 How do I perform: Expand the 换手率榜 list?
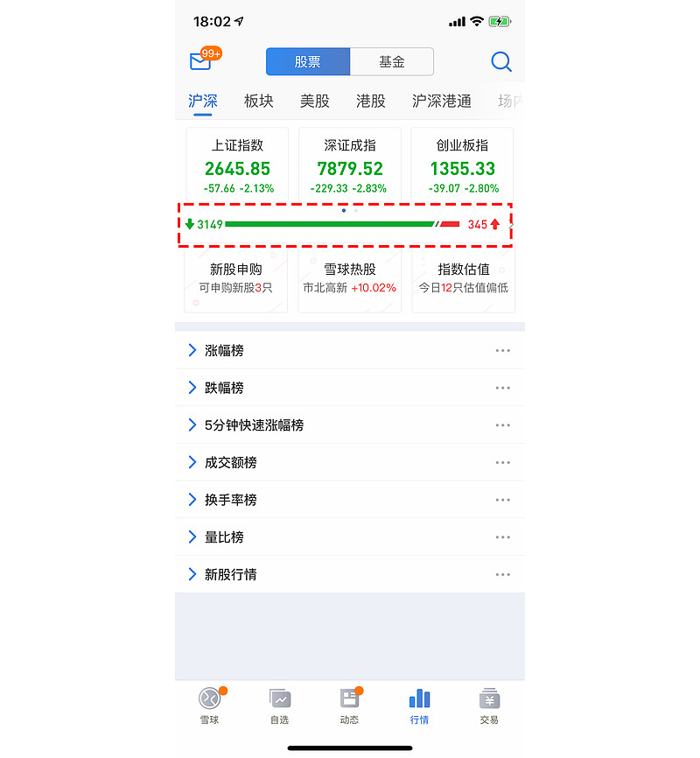[x=192, y=500]
